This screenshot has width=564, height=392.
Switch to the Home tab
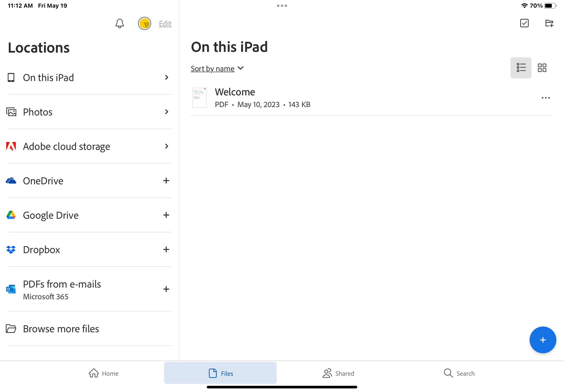click(104, 373)
